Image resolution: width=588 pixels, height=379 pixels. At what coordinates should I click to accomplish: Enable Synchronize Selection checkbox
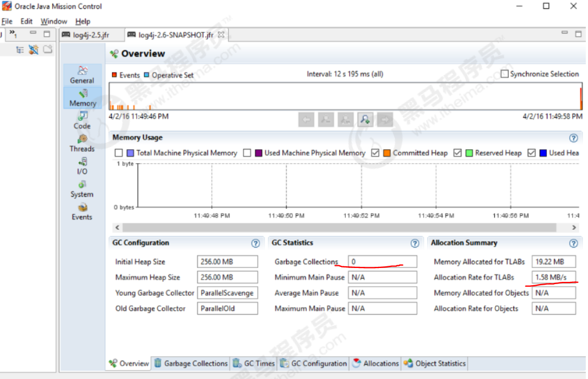505,74
